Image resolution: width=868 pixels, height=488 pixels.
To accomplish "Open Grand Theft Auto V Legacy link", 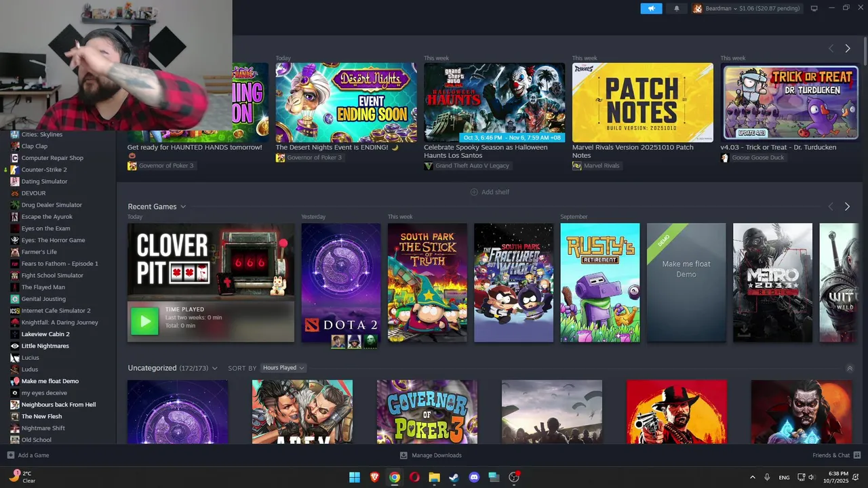I will [467, 166].
